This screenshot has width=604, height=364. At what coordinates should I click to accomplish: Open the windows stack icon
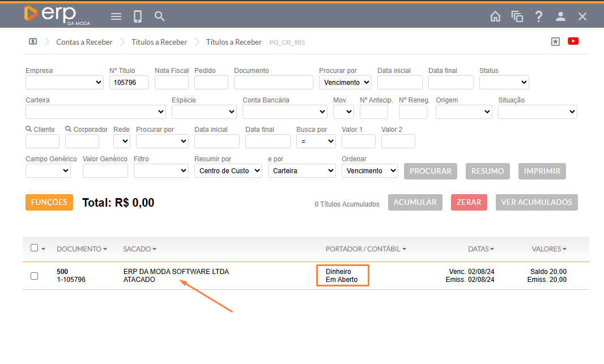(517, 16)
